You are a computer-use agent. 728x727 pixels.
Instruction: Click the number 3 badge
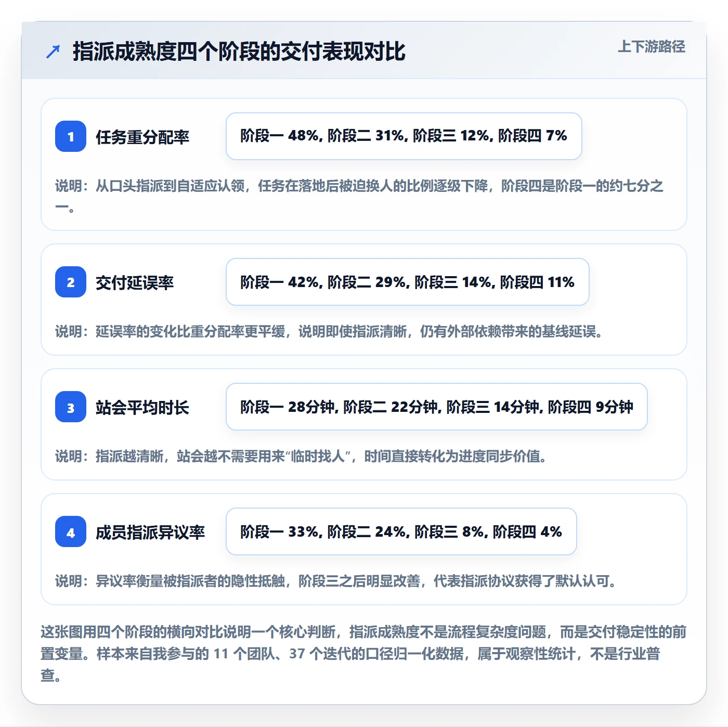71,407
